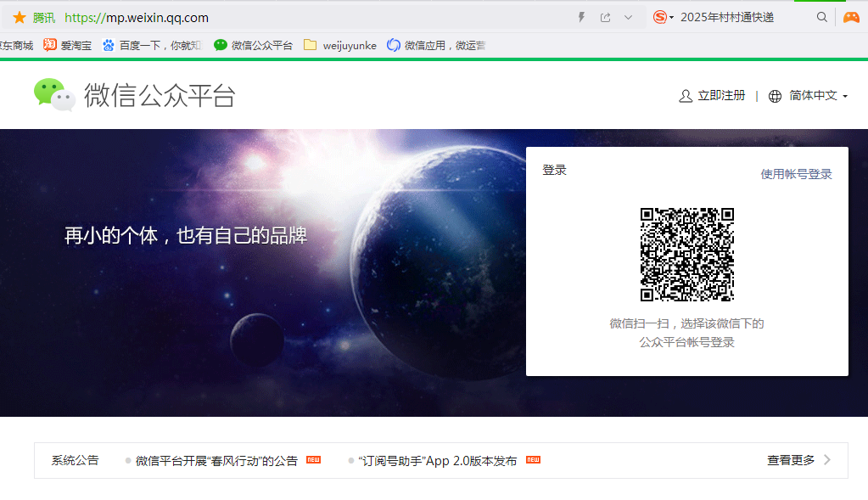Expand the 简体中文 language dropdown
The height and width of the screenshot is (500, 868).
[x=818, y=96]
